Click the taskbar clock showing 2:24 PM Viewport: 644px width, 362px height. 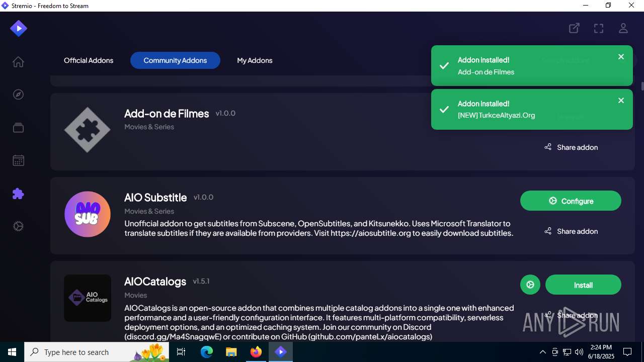[601, 352]
